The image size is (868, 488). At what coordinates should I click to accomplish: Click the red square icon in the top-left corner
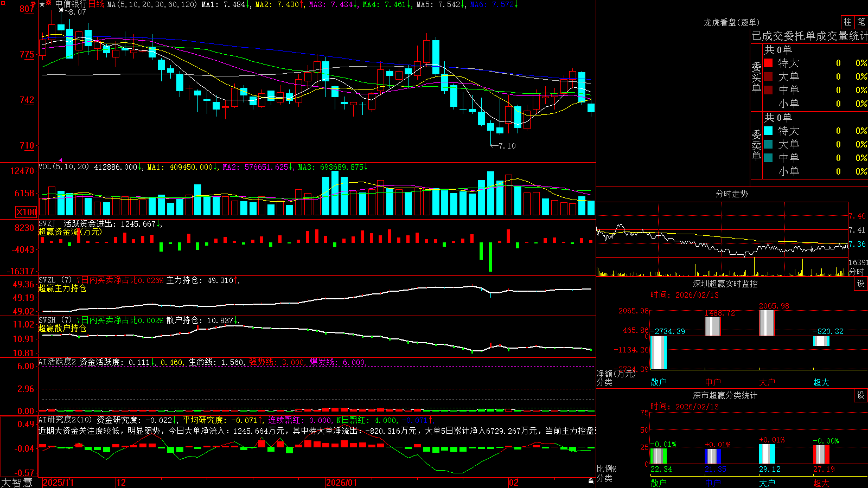(x=3, y=3)
